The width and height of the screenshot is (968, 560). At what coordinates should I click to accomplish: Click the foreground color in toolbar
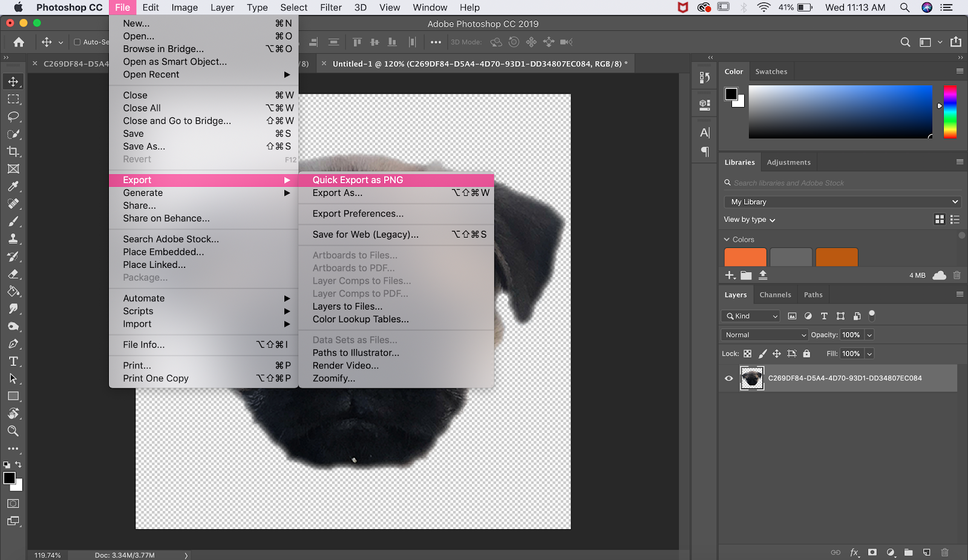[9, 478]
